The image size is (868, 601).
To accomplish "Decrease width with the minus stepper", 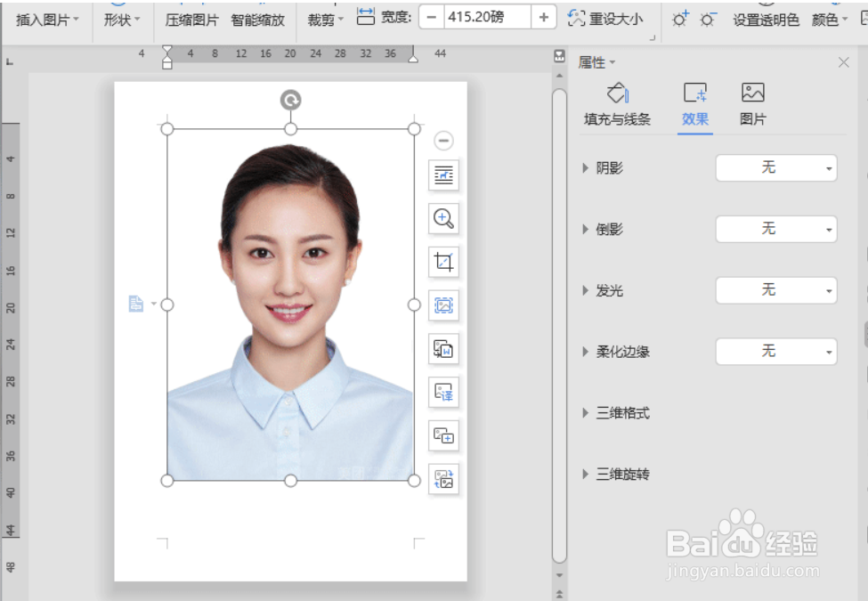I will pos(431,17).
